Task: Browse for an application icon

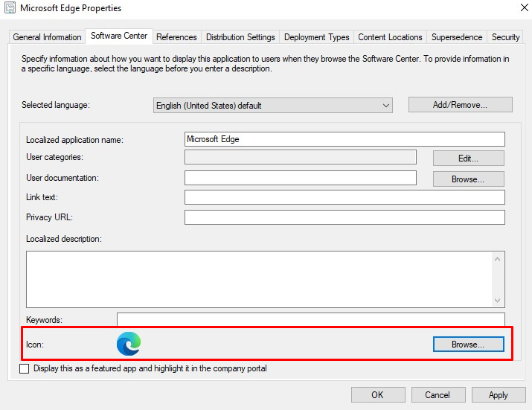Action: click(x=468, y=345)
